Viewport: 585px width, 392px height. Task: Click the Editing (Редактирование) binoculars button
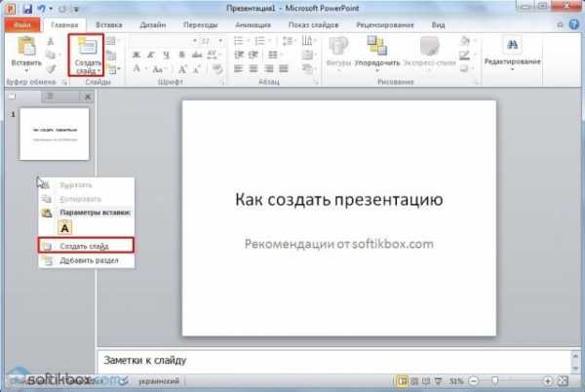512,53
